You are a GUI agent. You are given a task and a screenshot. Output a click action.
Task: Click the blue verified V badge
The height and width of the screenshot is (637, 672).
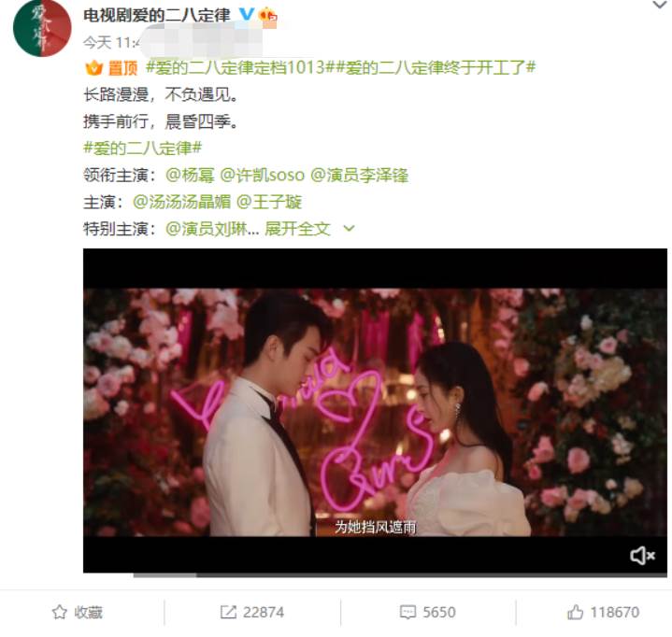coord(246,15)
